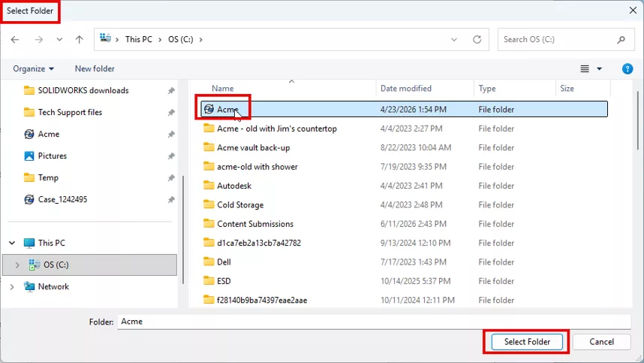Click the Forward navigation arrow

38,40
